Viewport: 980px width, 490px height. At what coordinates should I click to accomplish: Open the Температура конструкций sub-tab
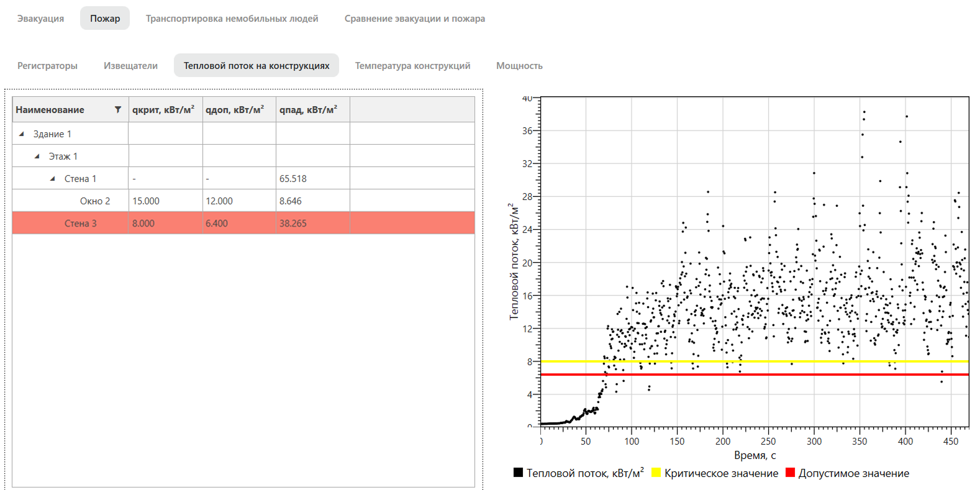[412, 66]
